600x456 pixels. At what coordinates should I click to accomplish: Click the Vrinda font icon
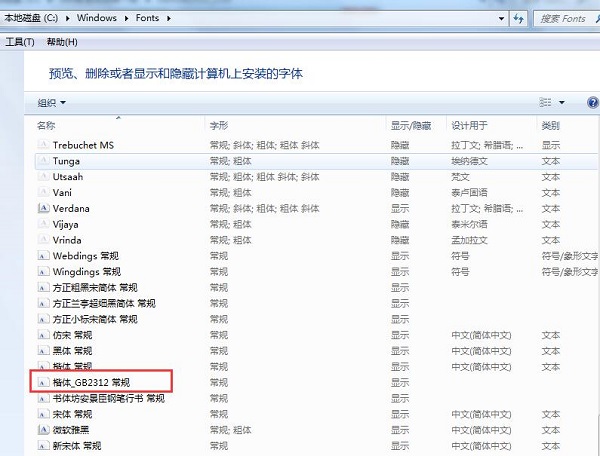tap(43, 240)
